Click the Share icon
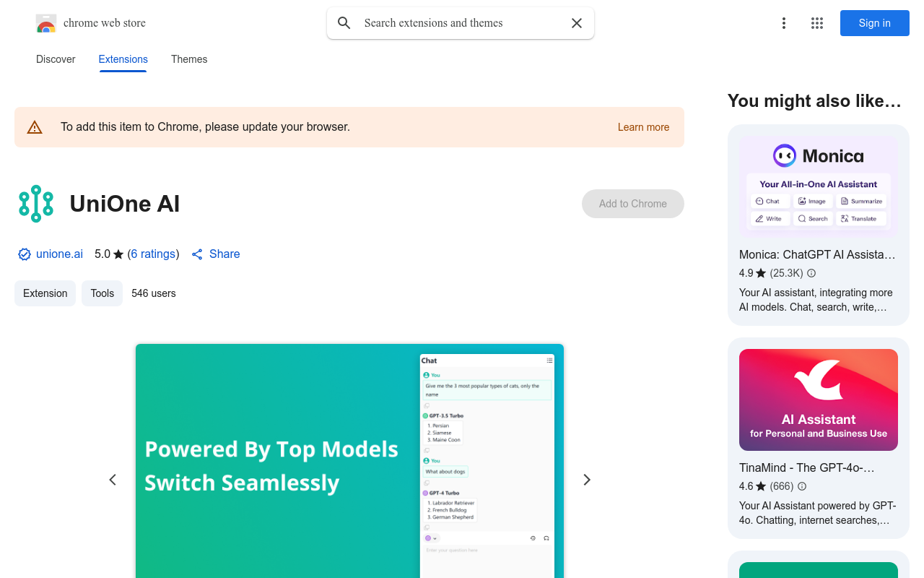 coord(197,254)
